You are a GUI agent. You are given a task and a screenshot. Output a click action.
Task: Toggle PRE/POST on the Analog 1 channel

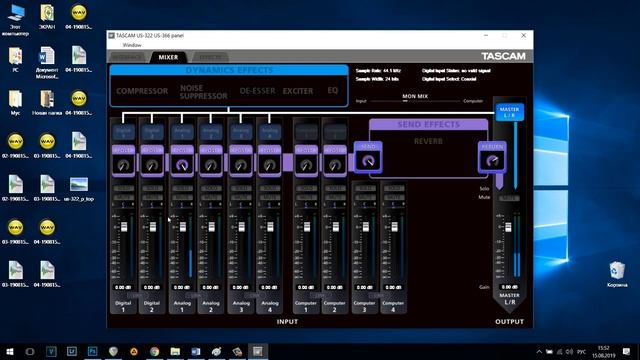pos(182,150)
